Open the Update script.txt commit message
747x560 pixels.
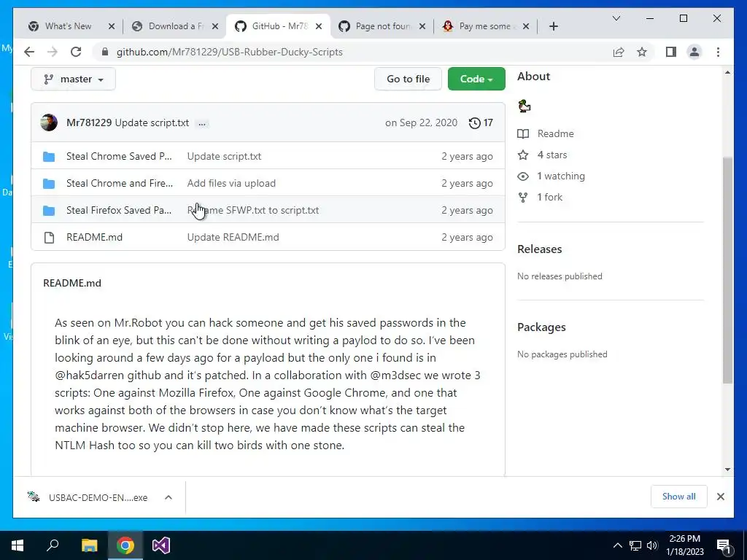[152, 122]
